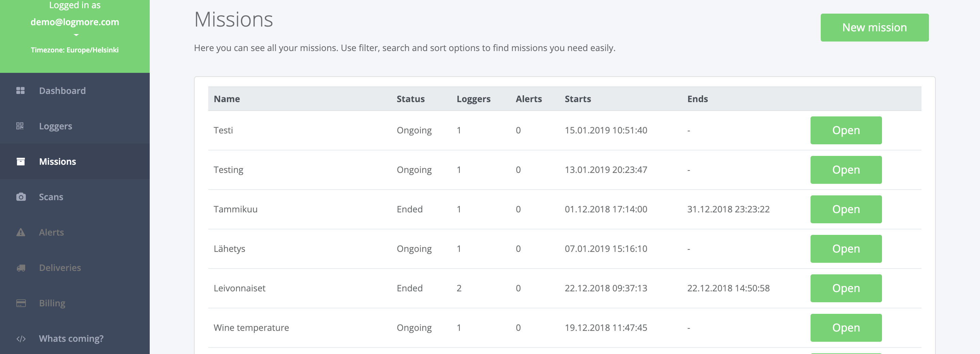980x354 pixels.
Task: Click start date 19.12.2018 11:47:45
Action: click(x=606, y=328)
